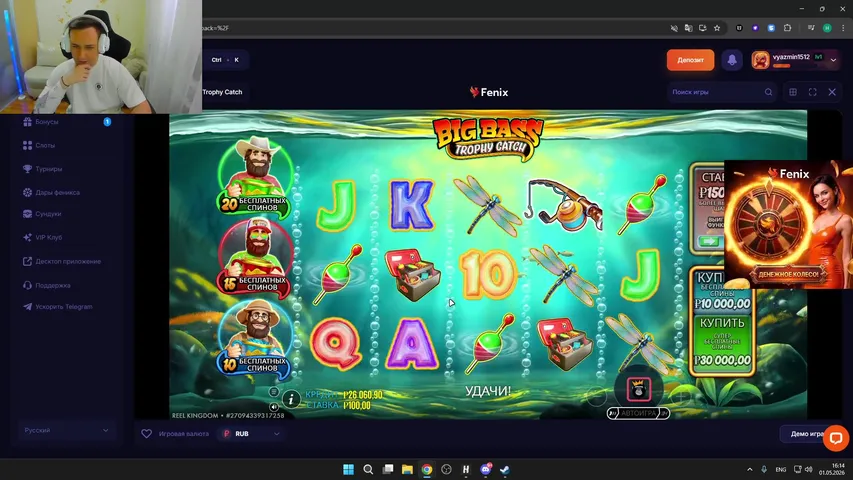Buy free spins for ₽10 000,00
Image resolution: width=853 pixels, height=480 pixels.
[x=722, y=291]
